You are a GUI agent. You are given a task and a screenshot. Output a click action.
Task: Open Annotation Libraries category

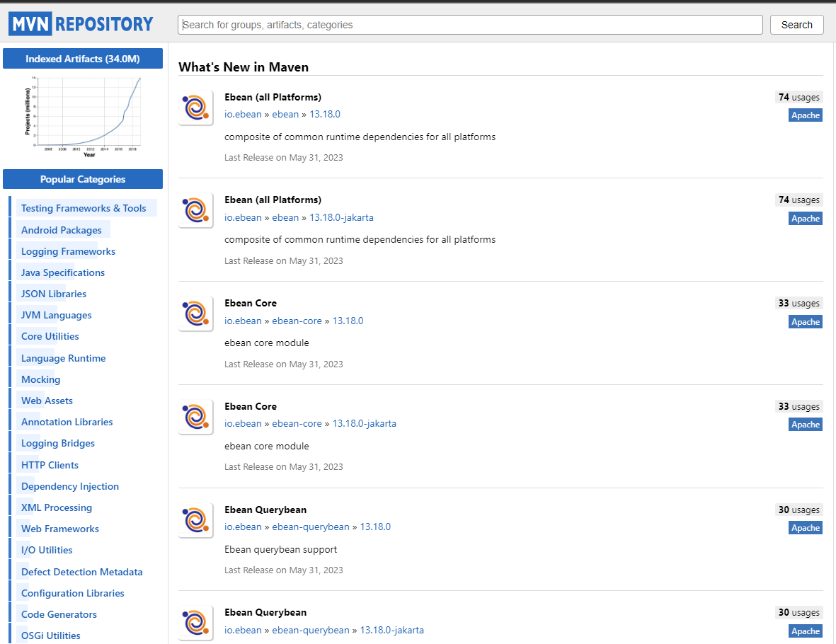coord(67,422)
